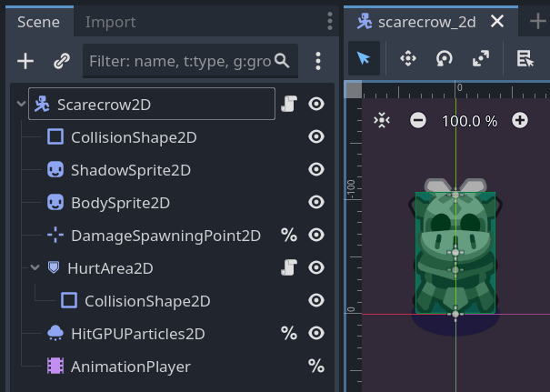
Task: Click the Scarecrow2D character body icon
Action: click(x=42, y=104)
